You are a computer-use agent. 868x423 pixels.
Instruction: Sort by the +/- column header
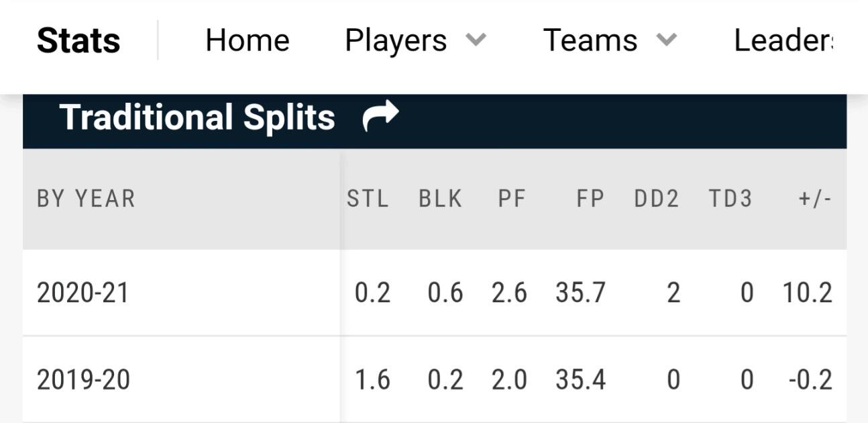click(x=814, y=199)
